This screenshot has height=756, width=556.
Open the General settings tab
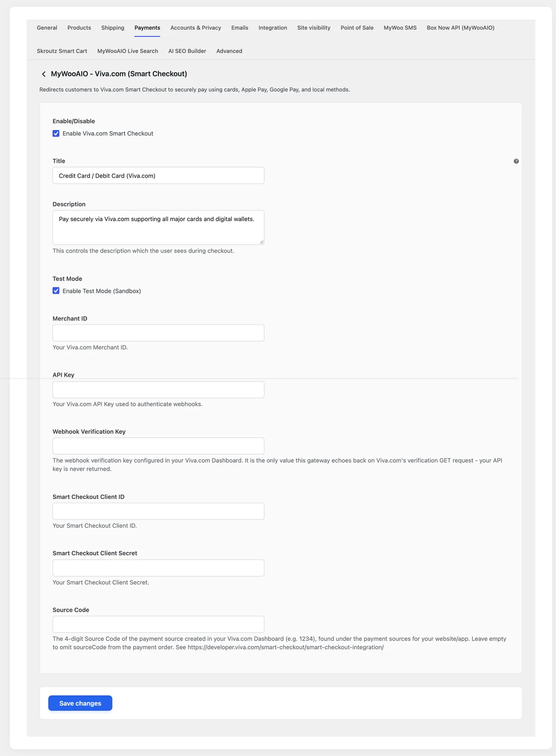point(47,28)
